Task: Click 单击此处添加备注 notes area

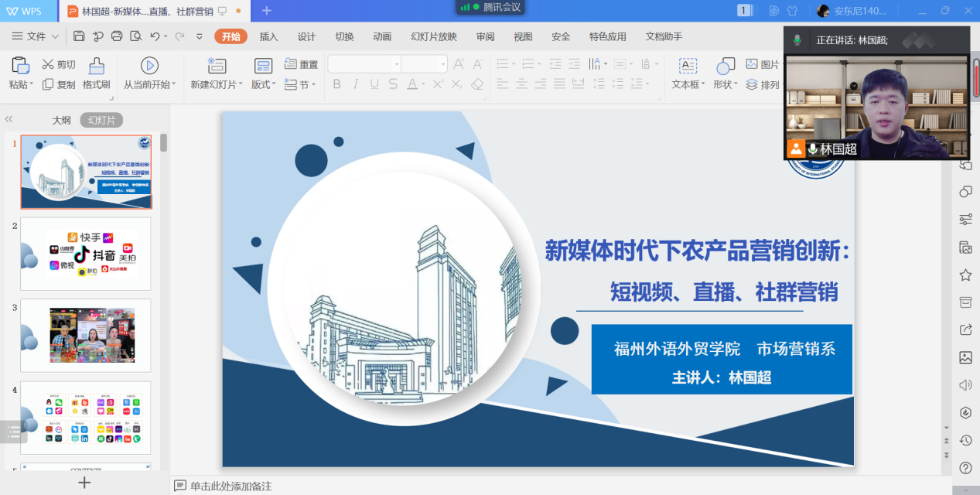Action: [x=231, y=486]
